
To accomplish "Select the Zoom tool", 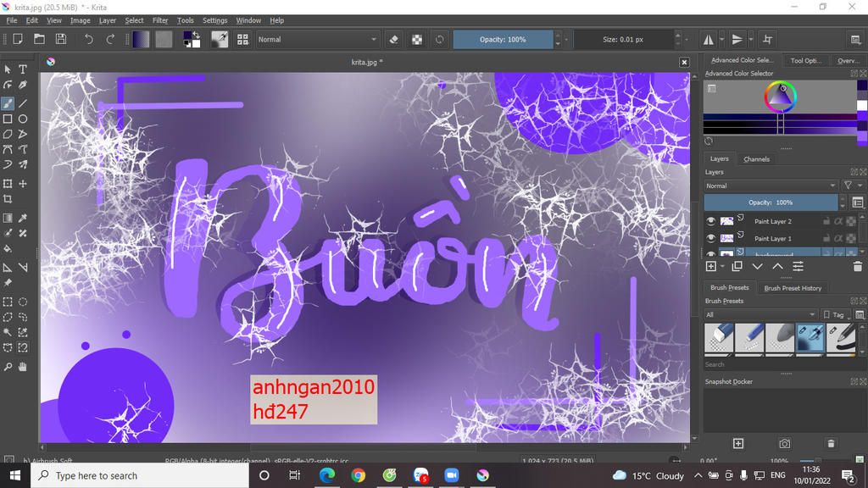I will tap(8, 367).
